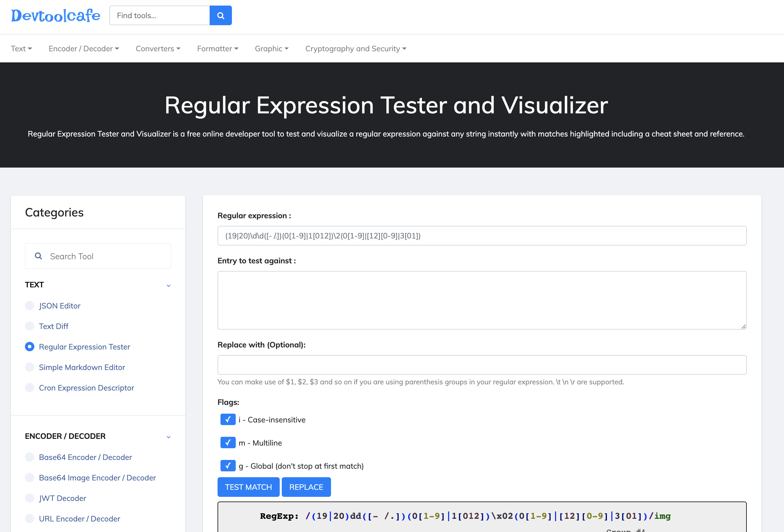Open the Cryptography and Security menu
The image size is (784, 532).
(x=356, y=49)
